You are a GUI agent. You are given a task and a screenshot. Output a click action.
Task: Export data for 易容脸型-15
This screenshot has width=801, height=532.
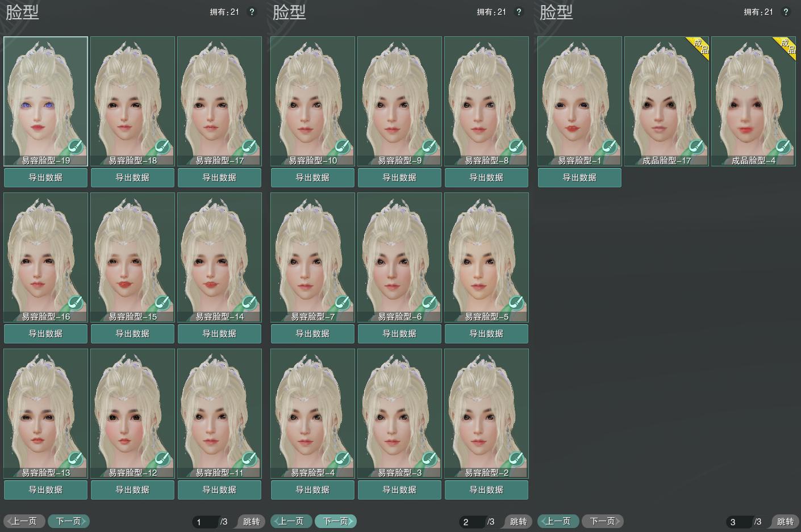click(x=133, y=334)
